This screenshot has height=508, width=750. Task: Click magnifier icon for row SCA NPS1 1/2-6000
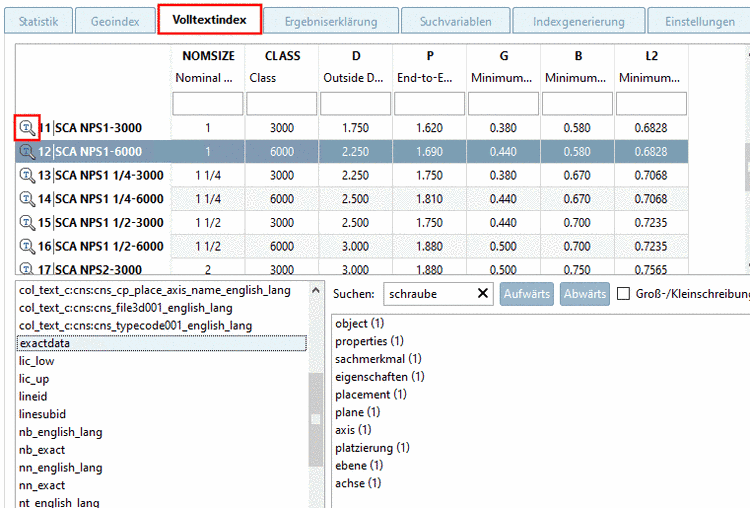[27, 246]
